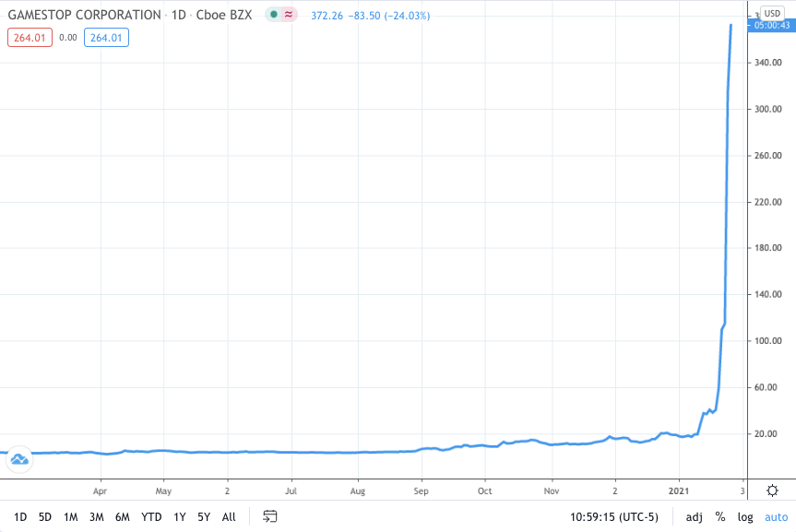Click the red 264.01 price box

[30, 38]
